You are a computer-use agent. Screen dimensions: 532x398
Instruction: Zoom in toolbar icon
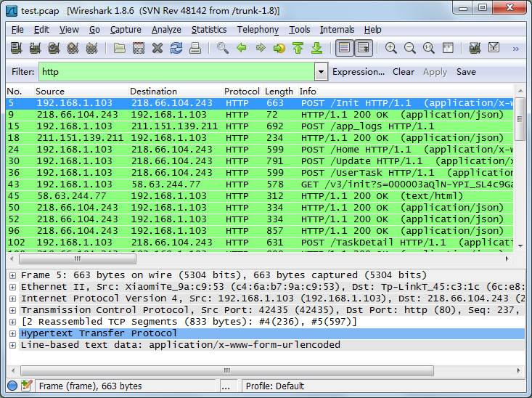click(x=391, y=48)
